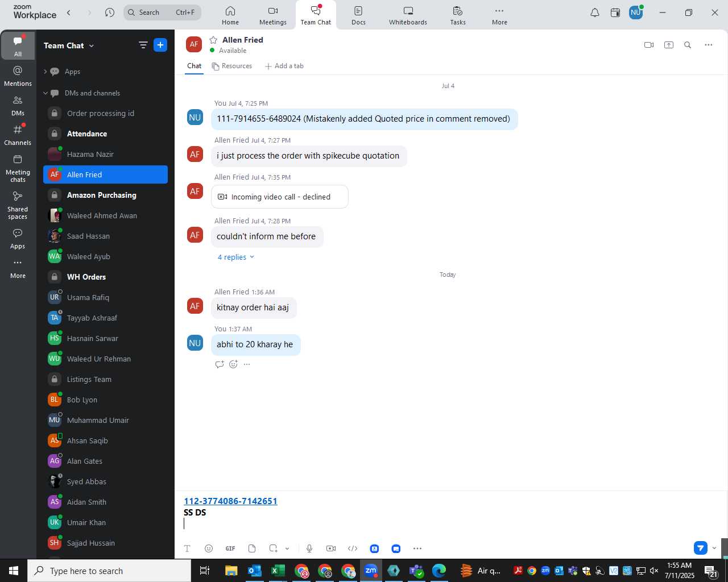Expand the 4 replies thread

pyautogui.click(x=236, y=257)
